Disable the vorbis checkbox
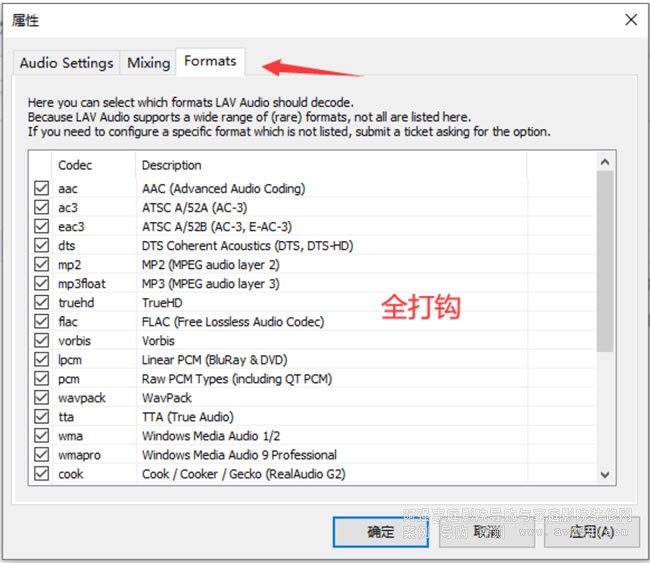 pyautogui.click(x=41, y=341)
